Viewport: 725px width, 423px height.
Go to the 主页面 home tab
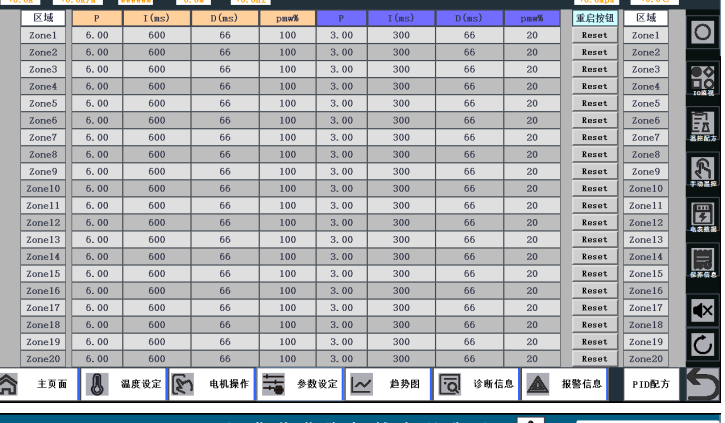(38, 384)
